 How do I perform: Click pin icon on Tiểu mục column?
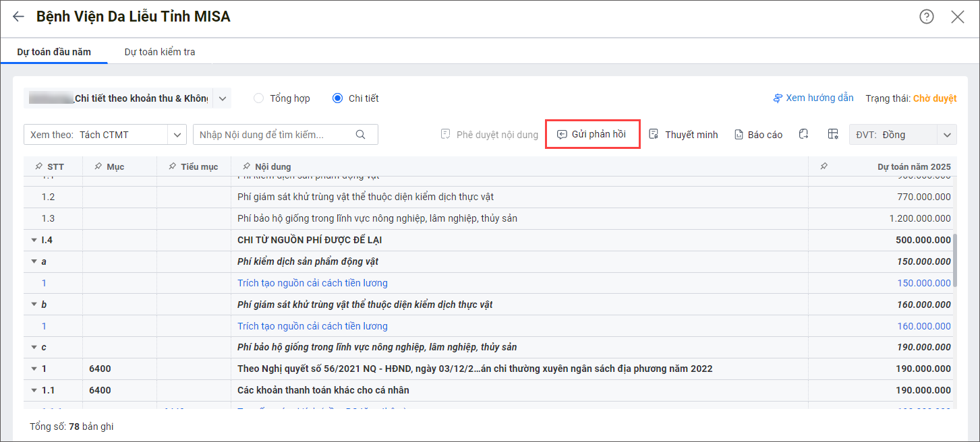pyautogui.click(x=171, y=166)
